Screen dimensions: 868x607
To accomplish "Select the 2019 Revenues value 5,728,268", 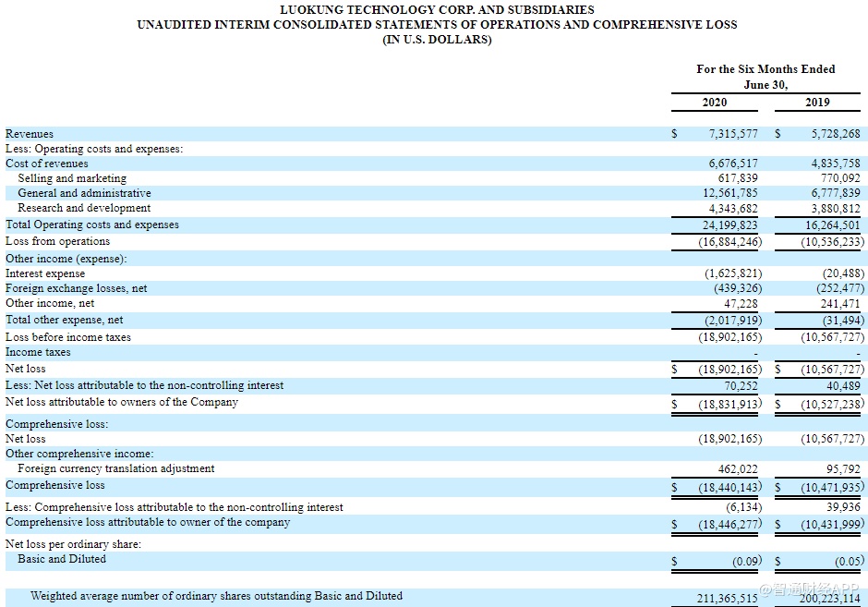I will 836,134.
